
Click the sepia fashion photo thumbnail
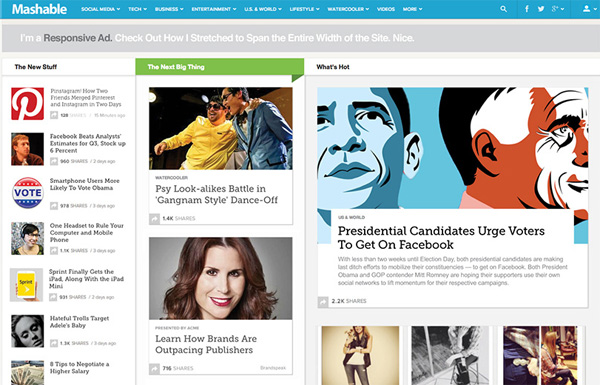[x=360, y=356]
